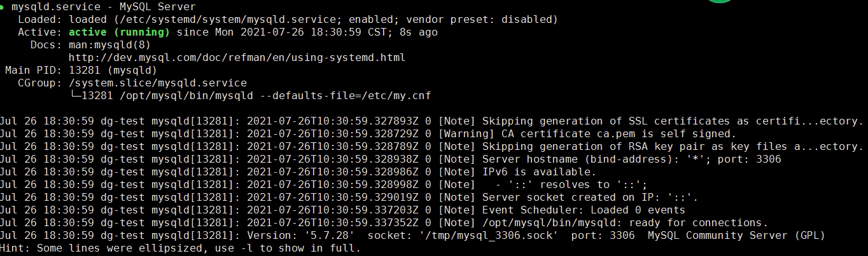Click the Main PID value 13281 (mysqld)
This screenshot has height=256, width=868.
click(x=113, y=70)
